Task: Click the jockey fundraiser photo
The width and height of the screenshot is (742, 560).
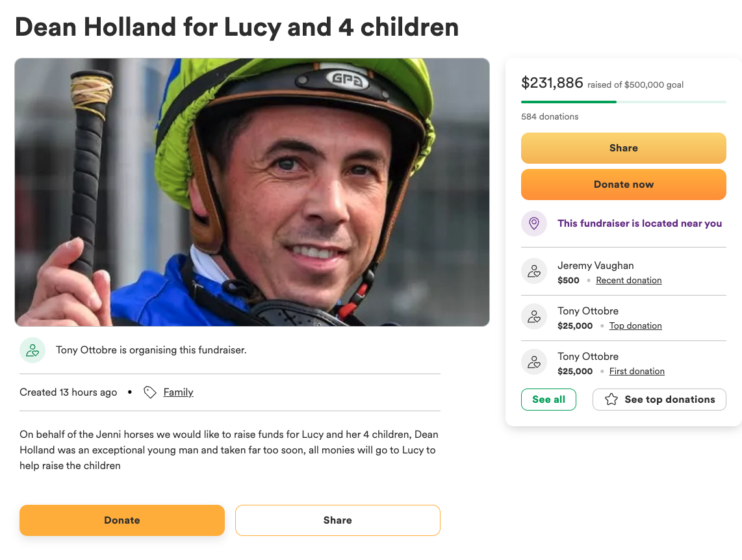Action: coord(252,192)
